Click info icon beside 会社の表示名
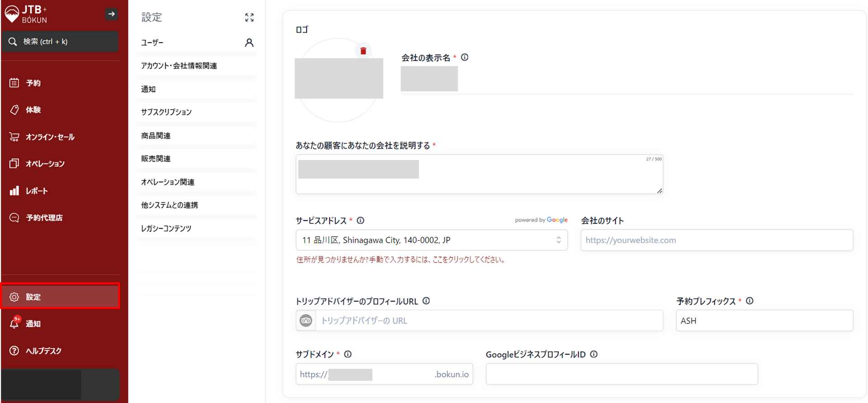Image resolution: width=868 pixels, height=403 pixels. pos(464,57)
